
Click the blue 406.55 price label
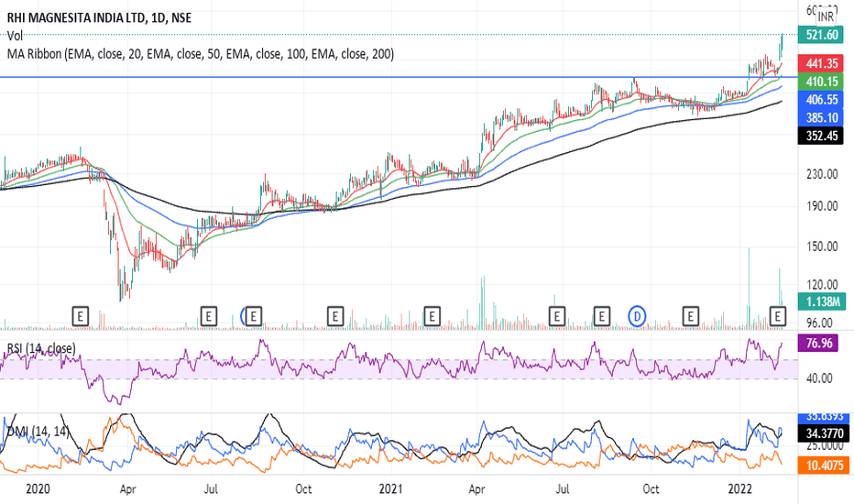pos(821,100)
